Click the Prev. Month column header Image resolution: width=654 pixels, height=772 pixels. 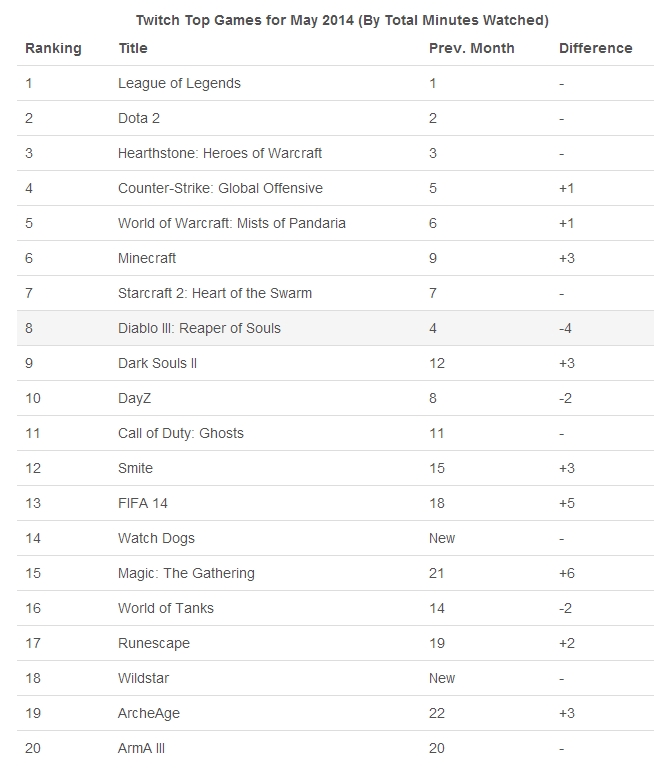click(x=471, y=48)
